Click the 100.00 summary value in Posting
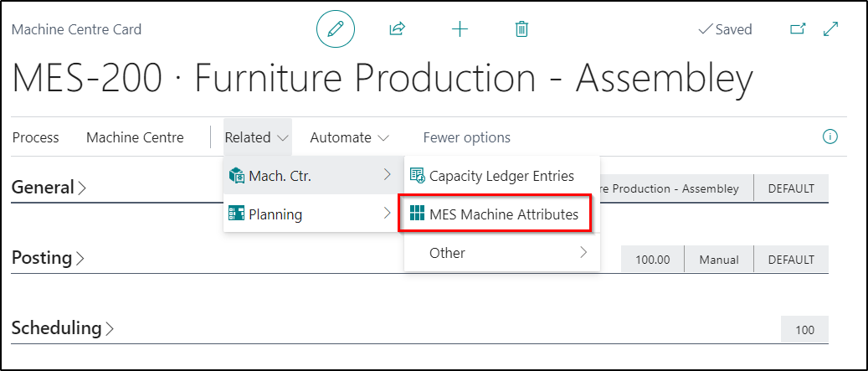This screenshot has width=868, height=371. (x=652, y=259)
